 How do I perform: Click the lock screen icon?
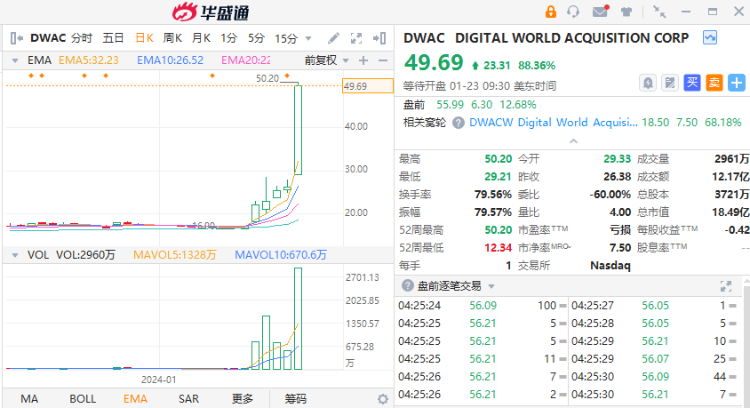[x=551, y=11]
